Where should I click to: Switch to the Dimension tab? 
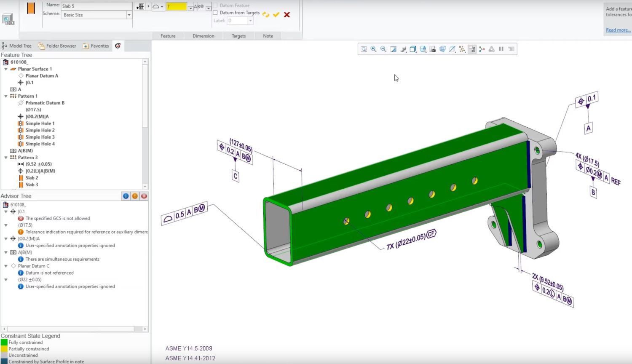204,36
